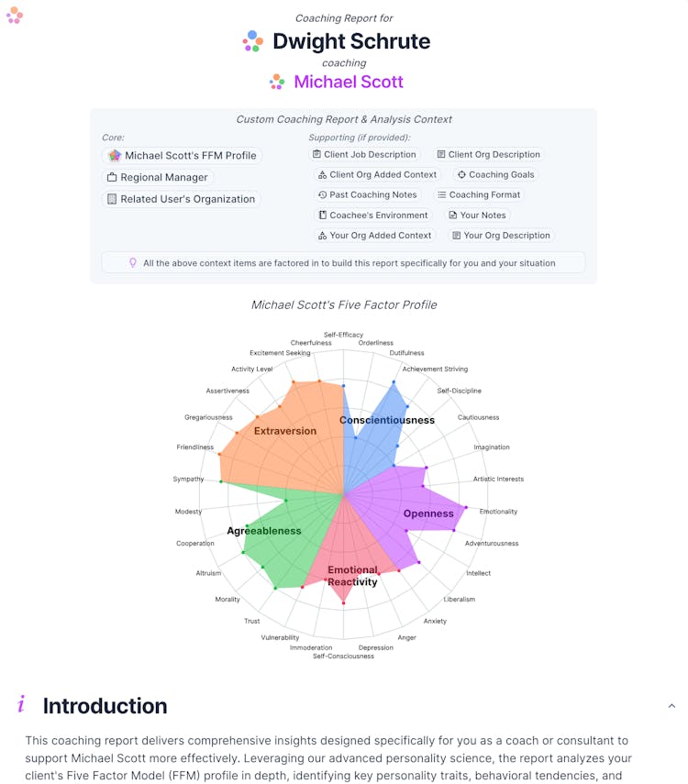The image size is (688, 784).
Task: Open the Coachee's Environment chip
Action: pyautogui.click(x=372, y=215)
